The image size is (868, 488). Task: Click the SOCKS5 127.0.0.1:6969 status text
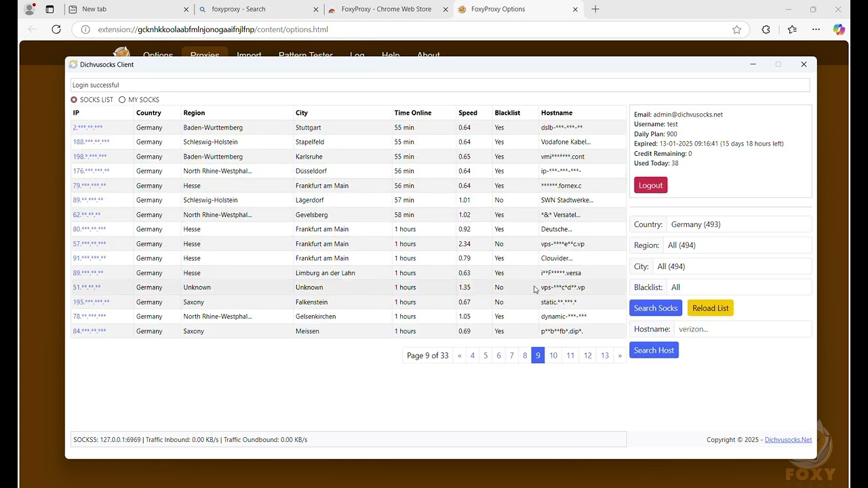click(x=107, y=440)
